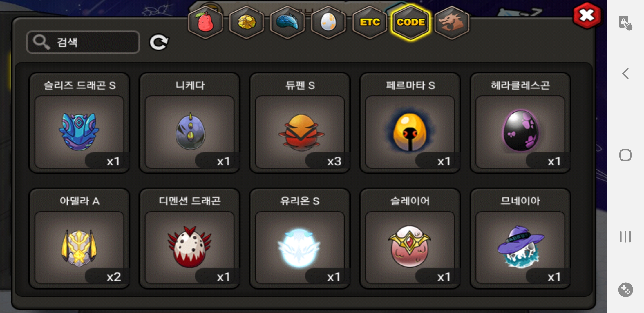
Task: Choose the 므네이아 witch hat egg
Action: tap(520, 239)
